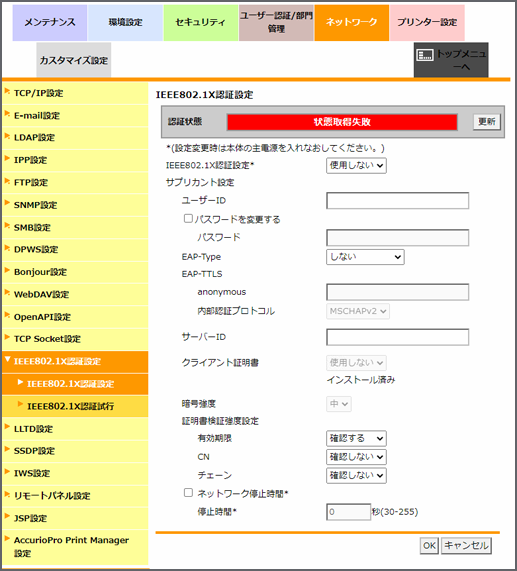Go to トップメニューへ button

[x=451, y=60]
